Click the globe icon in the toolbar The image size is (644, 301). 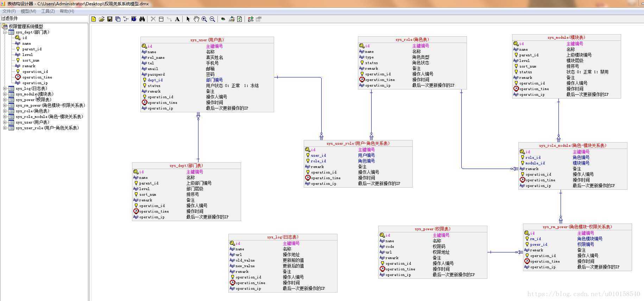click(x=134, y=19)
